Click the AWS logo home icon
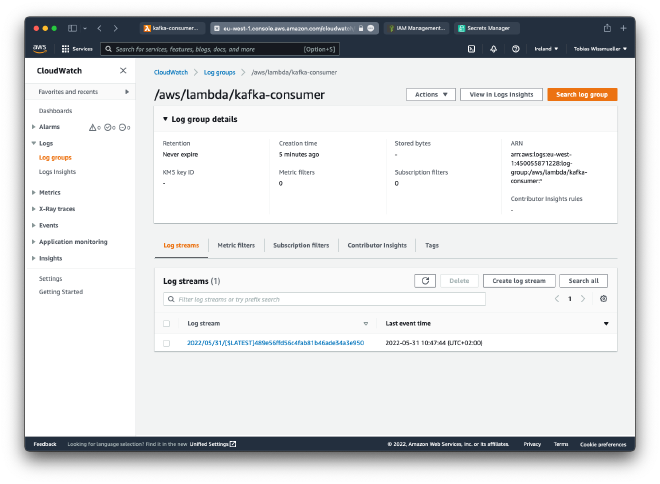The width and height of the screenshot is (660, 484). [x=39, y=48]
